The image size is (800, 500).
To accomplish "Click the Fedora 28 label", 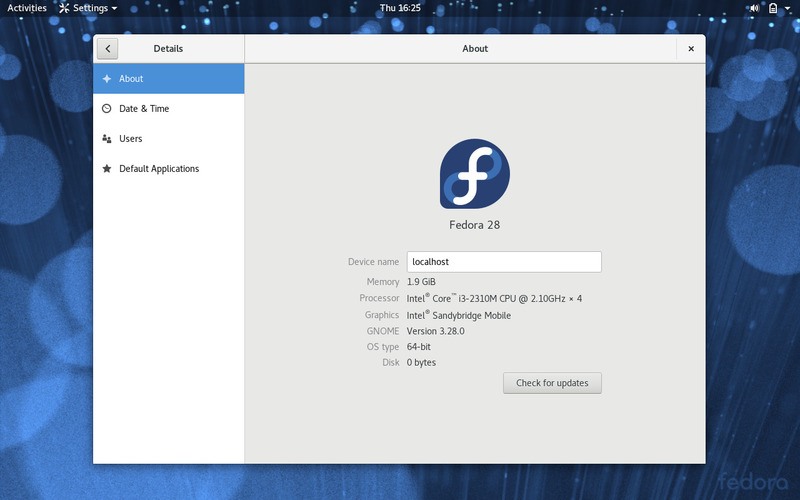I will pyautogui.click(x=474, y=225).
